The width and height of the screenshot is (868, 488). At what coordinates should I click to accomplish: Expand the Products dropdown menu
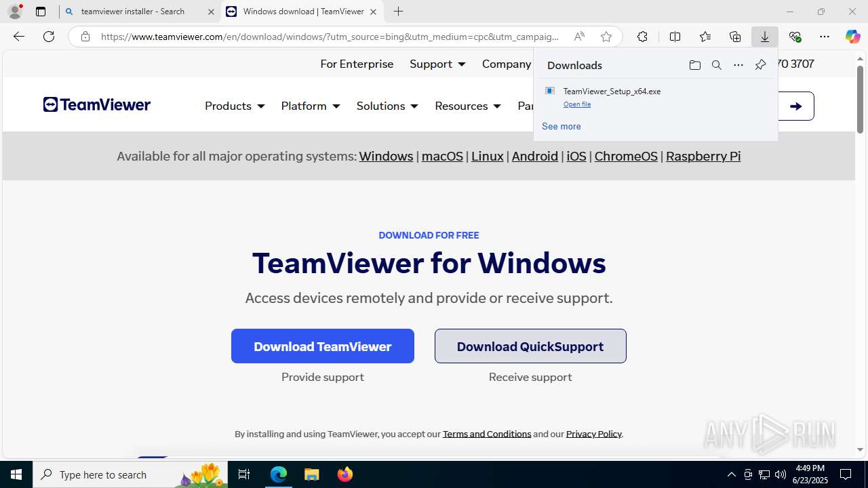235,106
